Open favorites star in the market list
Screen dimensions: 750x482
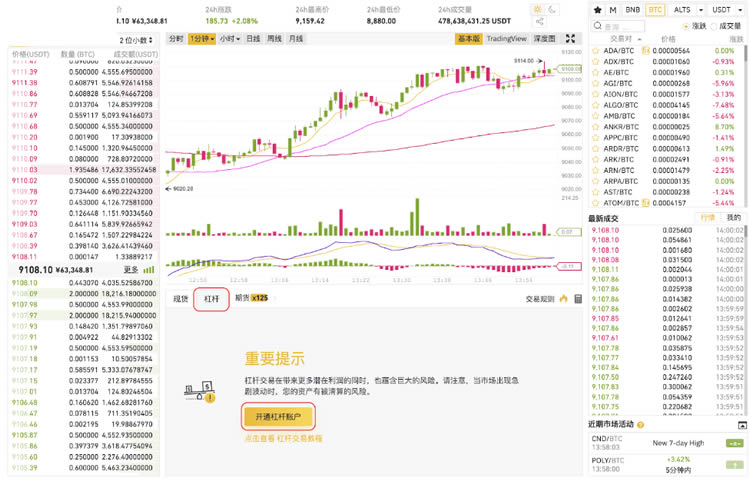coord(597,10)
